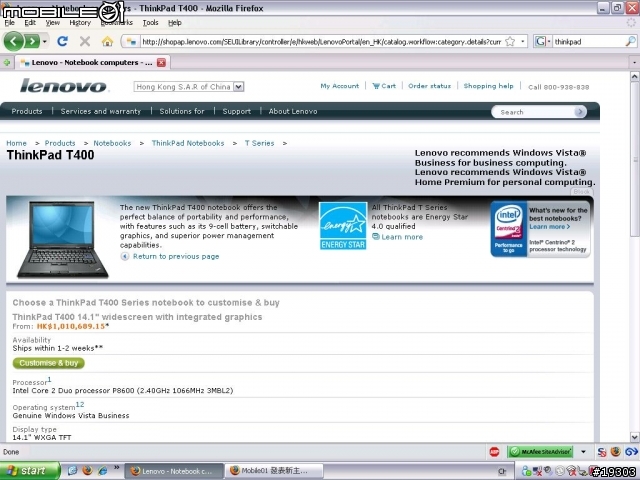Click the Home breadcrumb link
The height and width of the screenshot is (480, 640).
16,143
